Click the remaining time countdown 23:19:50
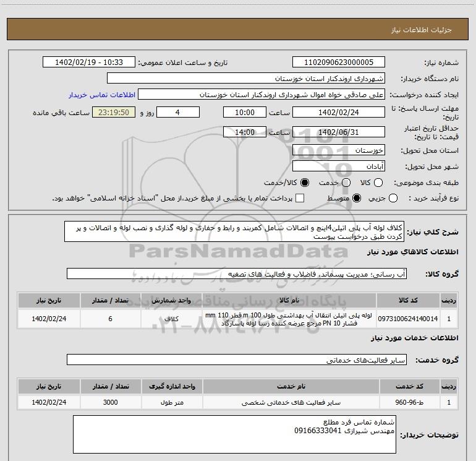This screenshot has height=461, width=476. pyautogui.click(x=114, y=112)
